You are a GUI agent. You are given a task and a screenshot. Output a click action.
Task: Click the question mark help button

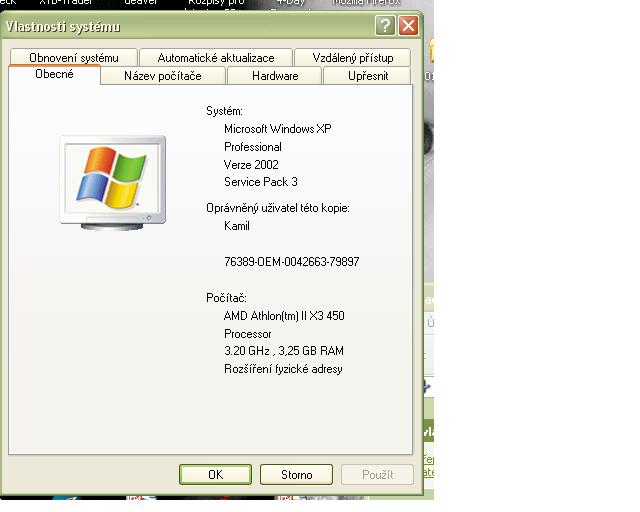coord(385,26)
